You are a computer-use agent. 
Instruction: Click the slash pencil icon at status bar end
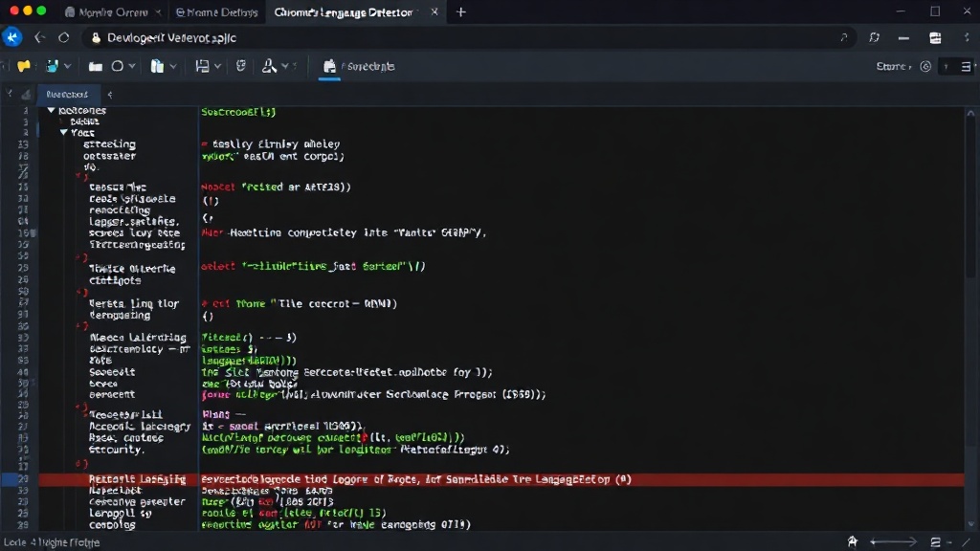tap(967, 542)
